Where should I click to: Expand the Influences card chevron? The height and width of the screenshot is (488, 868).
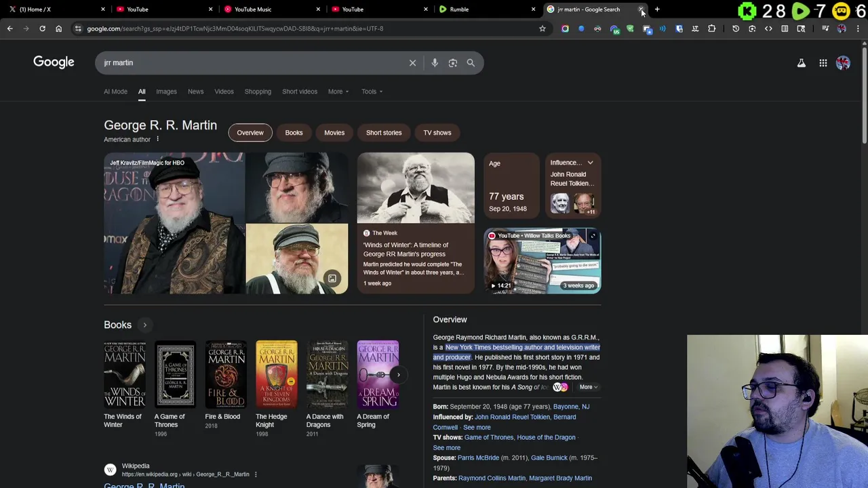click(590, 163)
